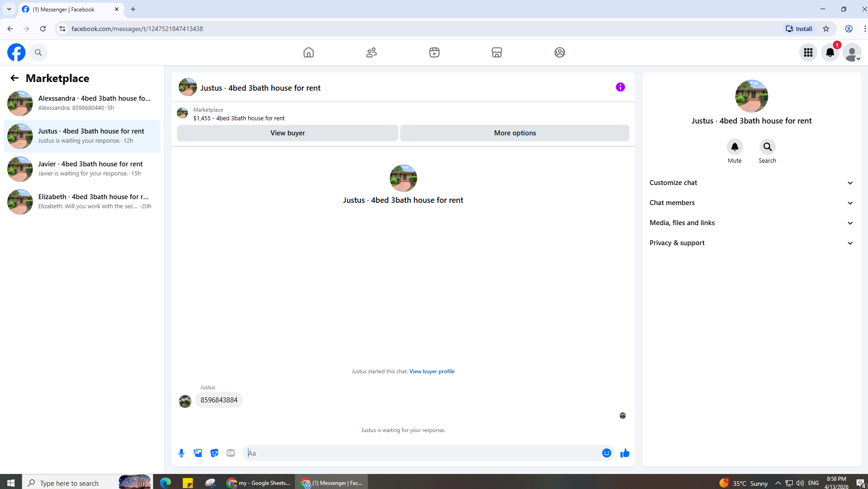868x489 pixels.
Task: Mute the conversation with the bell icon
Action: click(735, 147)
